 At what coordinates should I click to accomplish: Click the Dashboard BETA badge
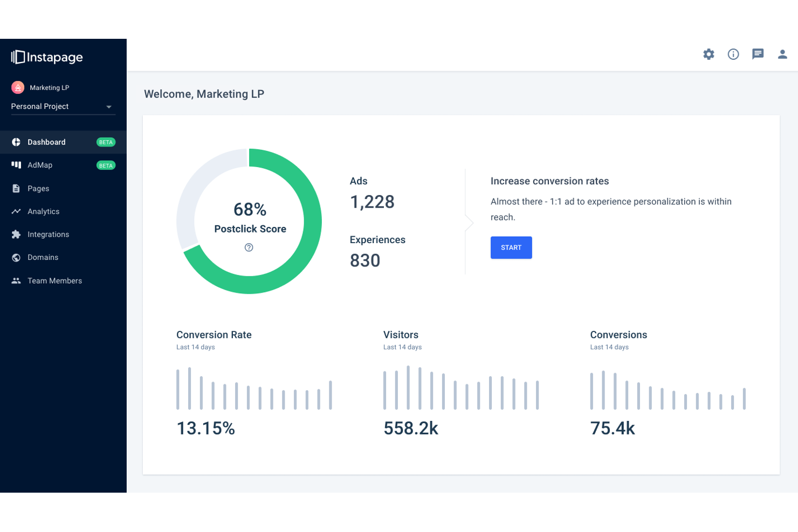click(x=106, y=142)
